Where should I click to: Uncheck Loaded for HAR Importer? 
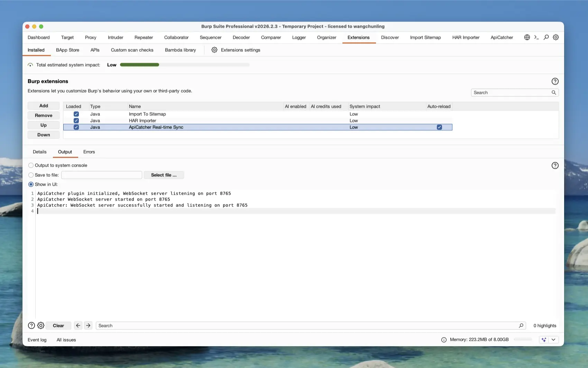(x=76, y=120)
